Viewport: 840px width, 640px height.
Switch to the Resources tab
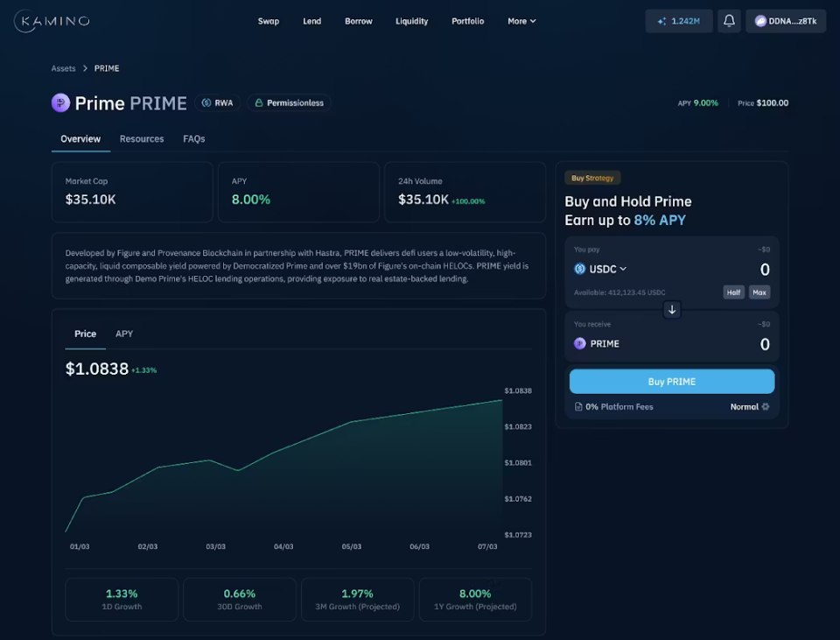(142, 139)
